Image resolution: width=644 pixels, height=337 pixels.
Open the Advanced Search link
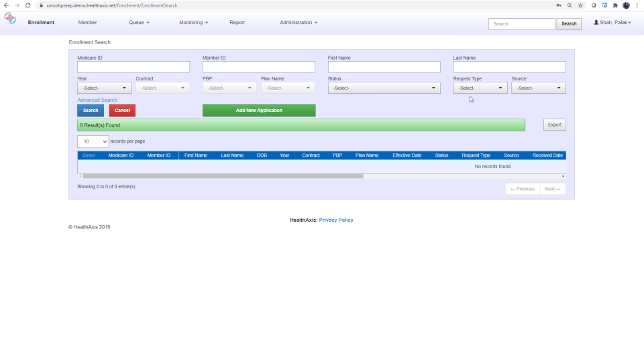click(x=97, y=100)
